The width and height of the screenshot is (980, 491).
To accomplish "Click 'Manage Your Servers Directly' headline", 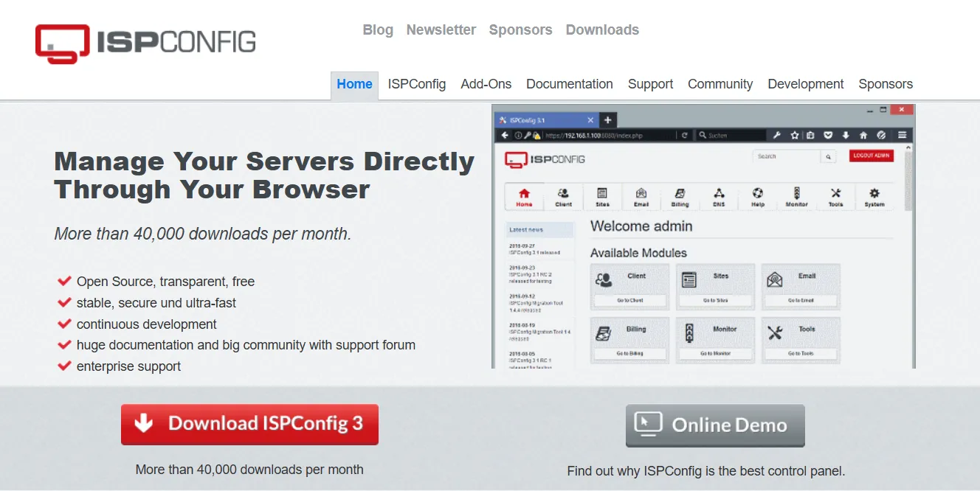I will pyautogui.click(x=264, y=161).
